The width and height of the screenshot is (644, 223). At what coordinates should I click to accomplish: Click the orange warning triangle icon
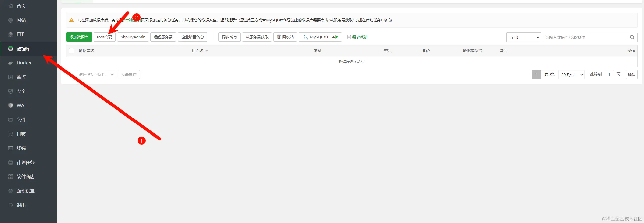(72, 20)
